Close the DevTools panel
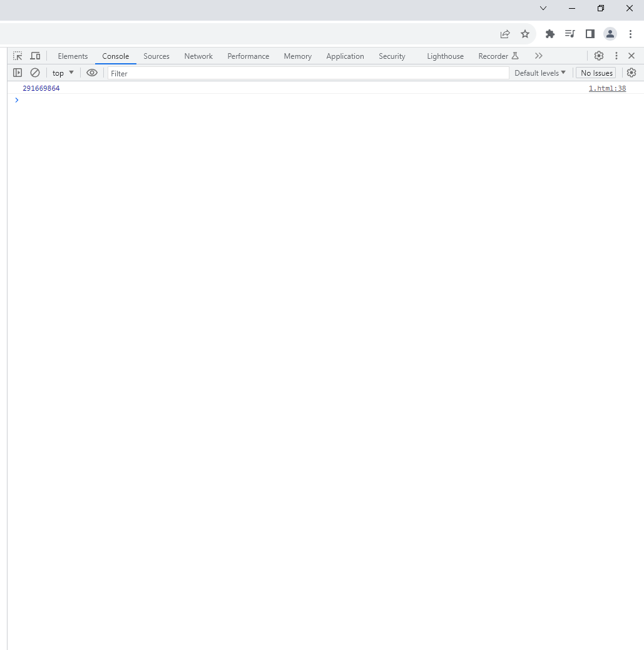 [631, 56]
